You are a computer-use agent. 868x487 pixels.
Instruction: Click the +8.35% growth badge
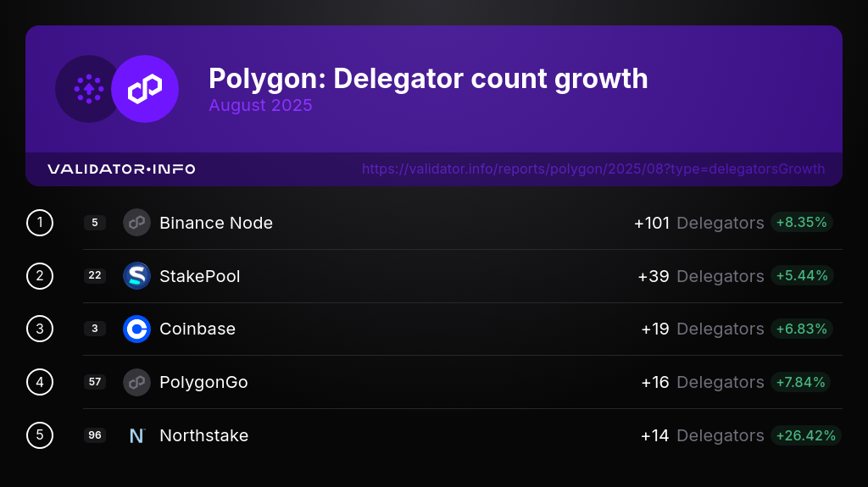(x=801, y=223)
